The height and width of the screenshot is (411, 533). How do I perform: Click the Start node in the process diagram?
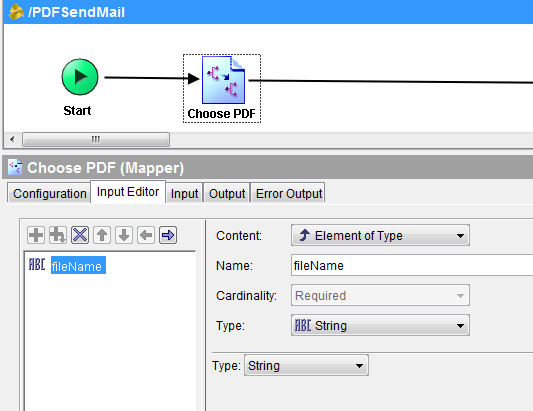[x=80, y=77]
